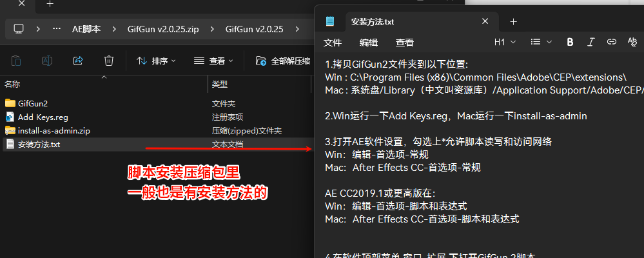Expand chevron after GifGun v2.0.25.zip breadcrumb

[x=212, y=29]
